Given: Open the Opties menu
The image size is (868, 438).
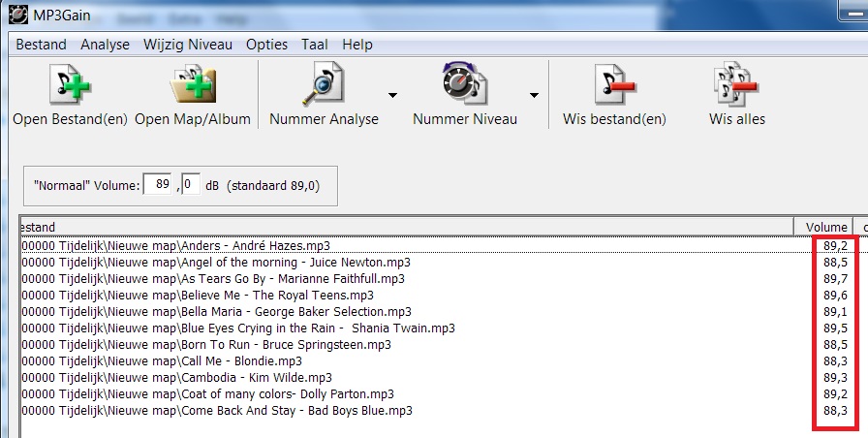Looking at the screenshot, I should click(266, 45).
